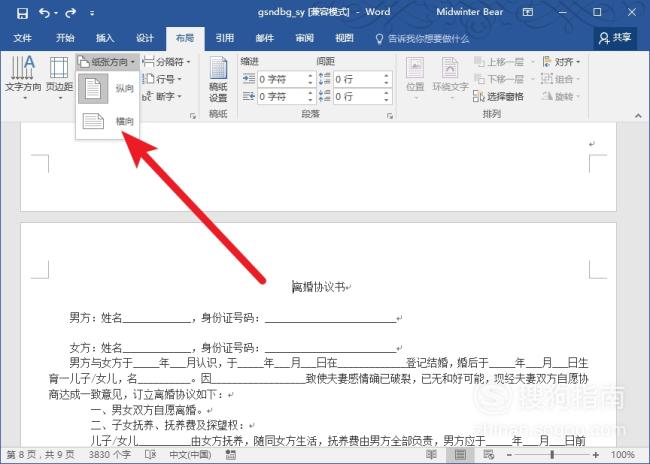Switch to the 视图 tab
This screenshot has width=650, height=464.
click(x=344, y=38)
